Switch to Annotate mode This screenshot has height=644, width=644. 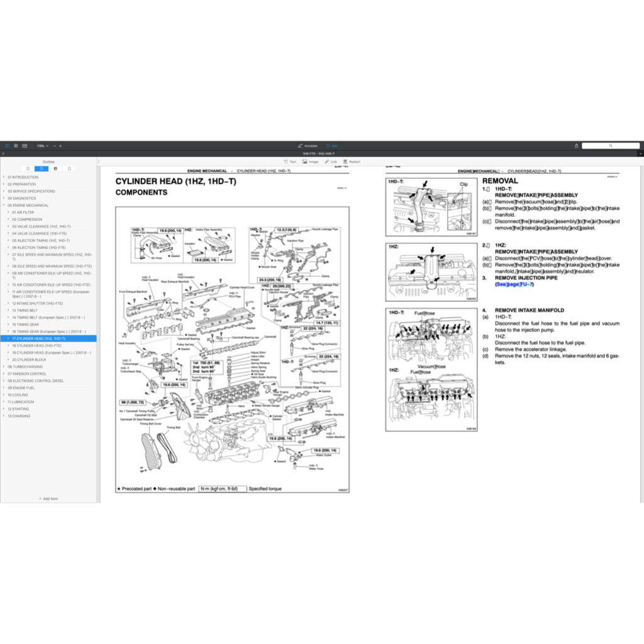coord(308,145)
